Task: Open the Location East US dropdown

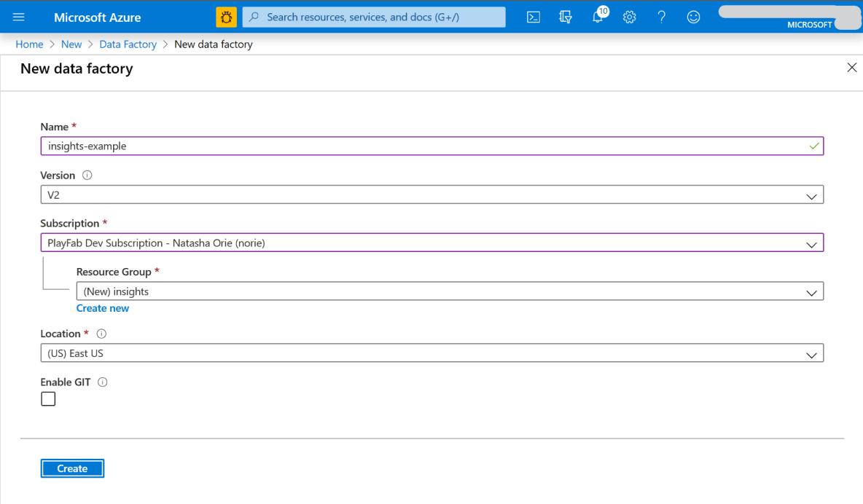Action: (432, 353)
